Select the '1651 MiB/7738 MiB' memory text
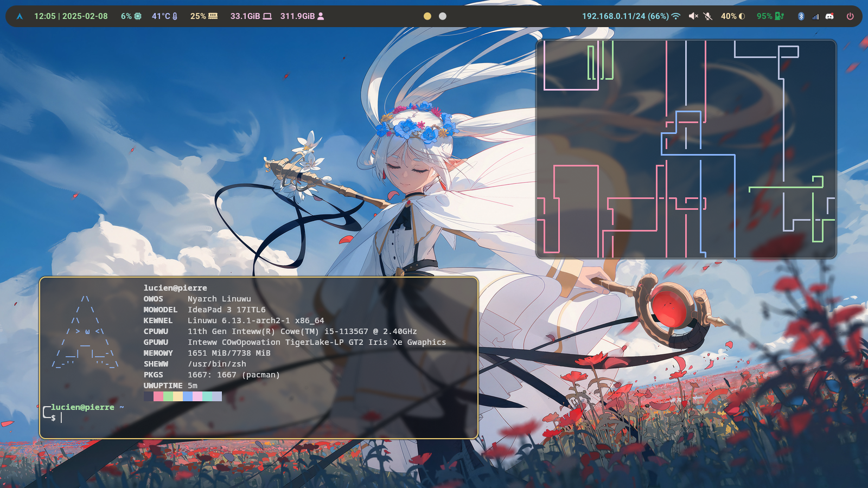 pos(229,353)
